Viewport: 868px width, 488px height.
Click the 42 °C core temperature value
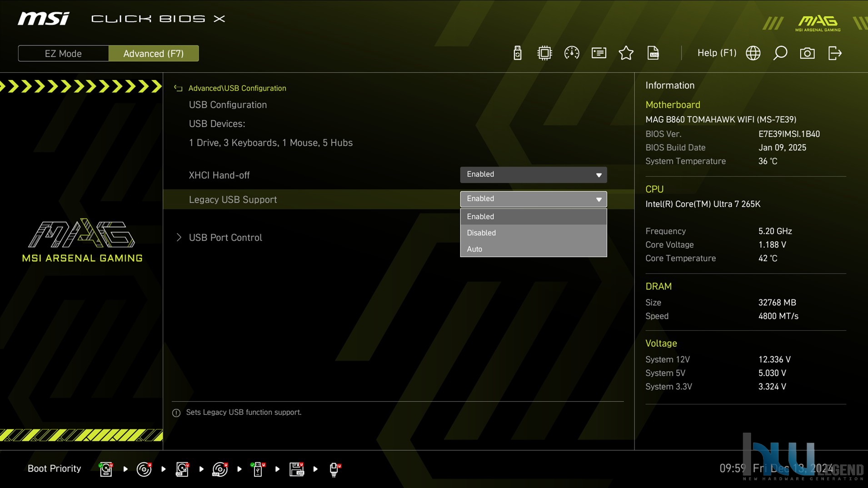tap(768, 259)
